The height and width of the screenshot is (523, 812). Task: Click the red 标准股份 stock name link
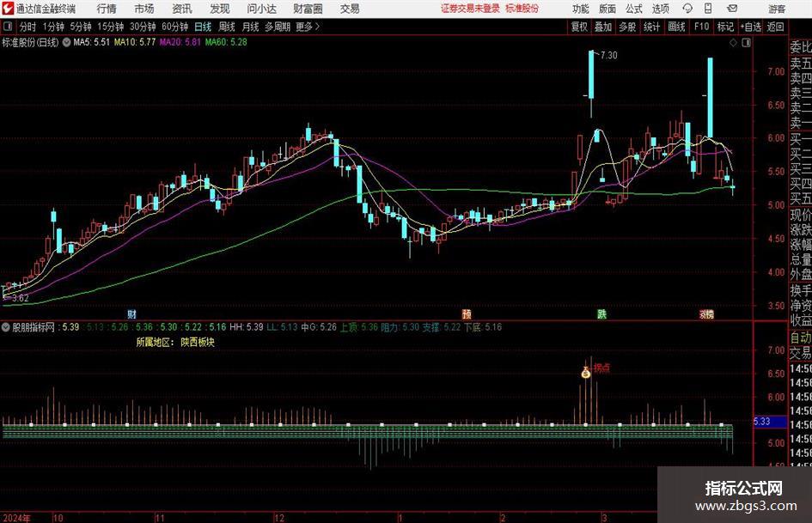coord(522,9)
